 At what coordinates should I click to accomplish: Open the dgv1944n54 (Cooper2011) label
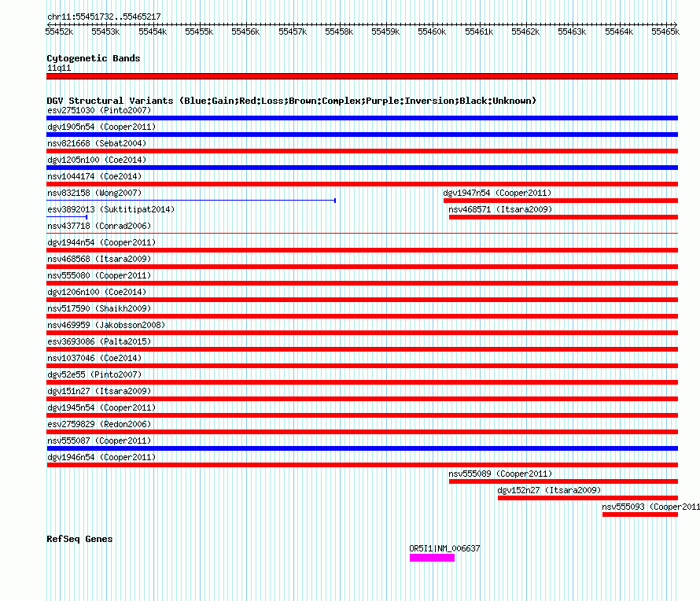[x=101, y=242]
